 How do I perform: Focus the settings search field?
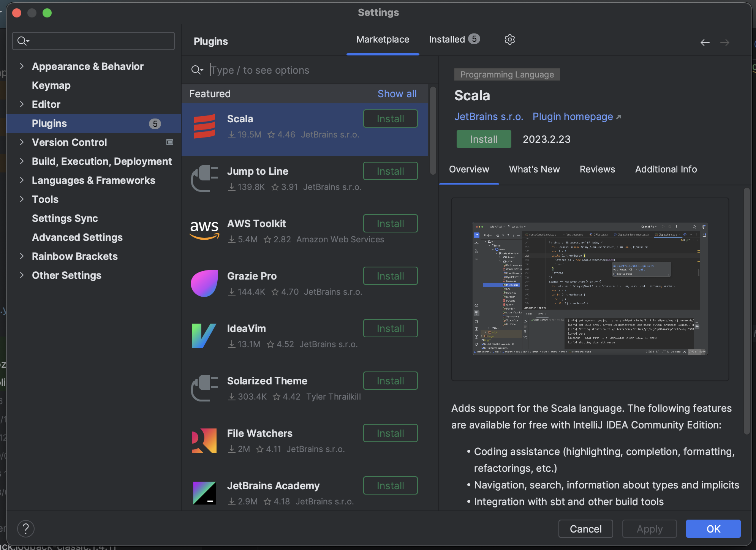tap(93, 41)
